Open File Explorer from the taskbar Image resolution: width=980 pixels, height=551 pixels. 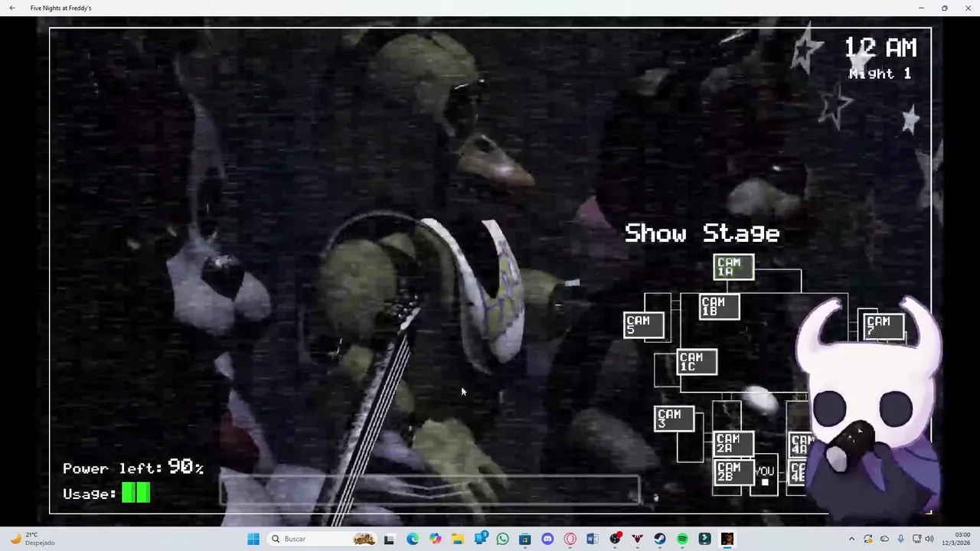tap(458, 539)
